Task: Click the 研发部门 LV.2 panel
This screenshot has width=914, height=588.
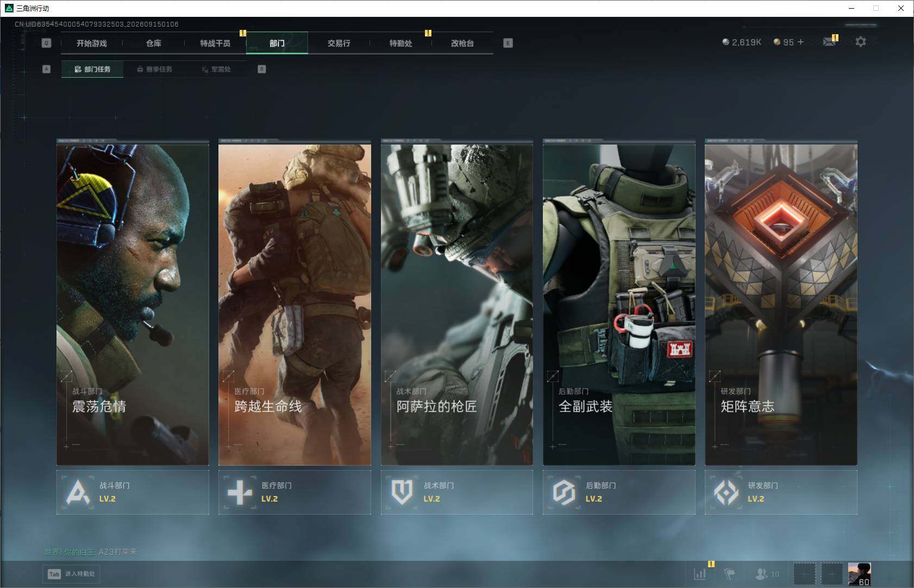Action: click(x=781, y=492)
